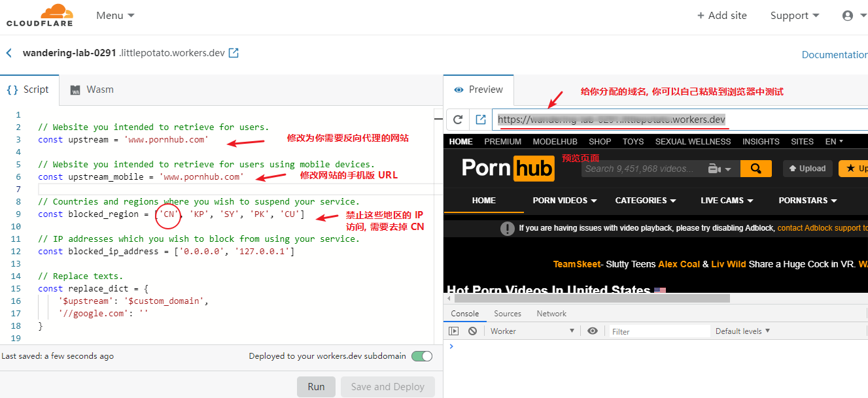Open the user account menu
The width and height of the screenshot is (868, 398).
click(853, 16)
